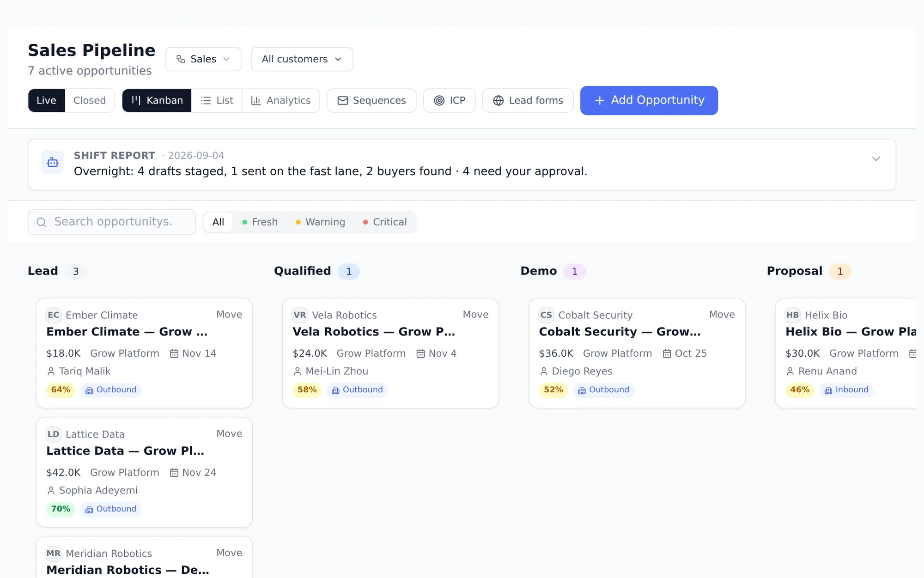Click calendar icon beside Nov 24

[174, 473]
